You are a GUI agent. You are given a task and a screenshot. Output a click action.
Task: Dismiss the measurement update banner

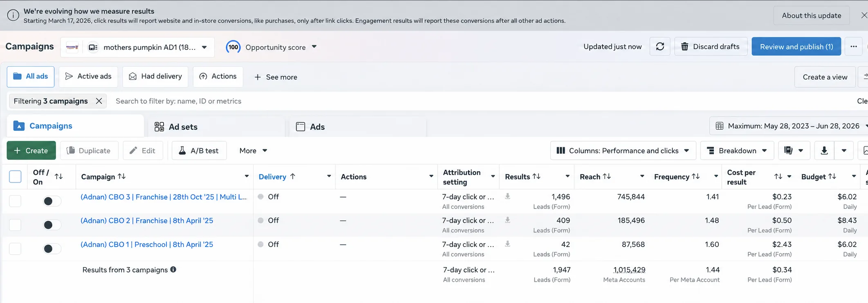point(864,15)
